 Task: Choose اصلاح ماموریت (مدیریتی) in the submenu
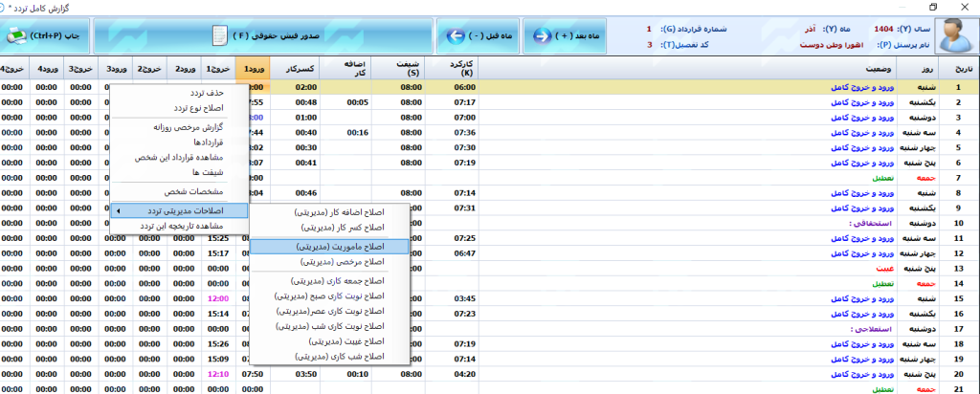tap(329, 246)
